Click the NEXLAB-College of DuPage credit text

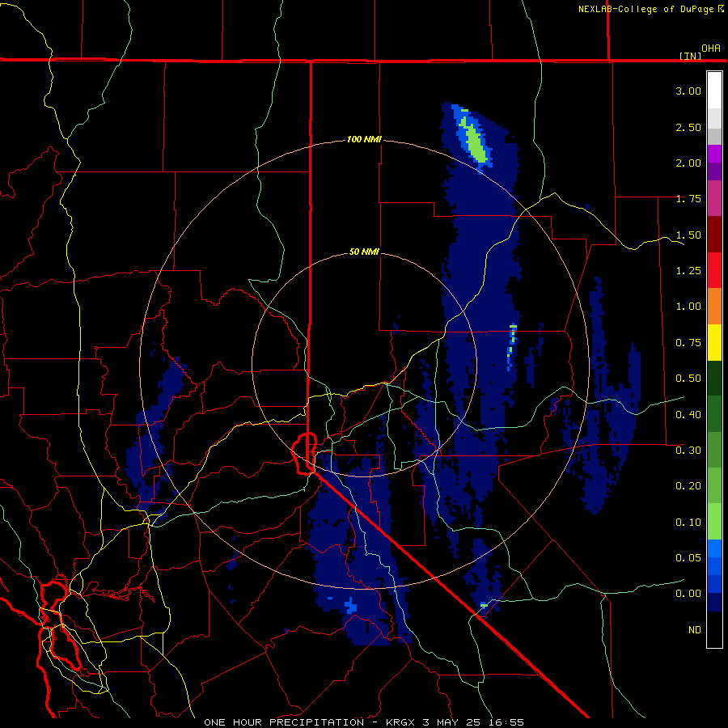pyautogui.click(x=645, y=9)
